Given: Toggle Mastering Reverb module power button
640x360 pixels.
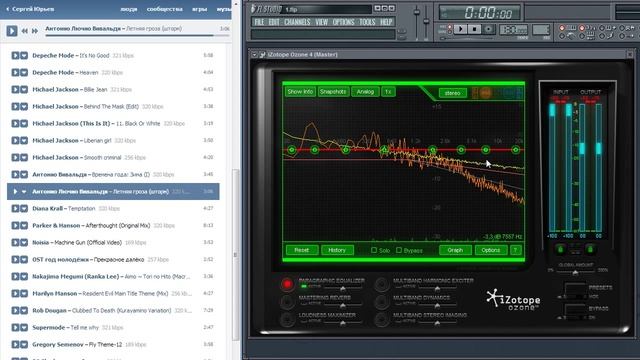Looking at the screenshot, I should (x=287, y=302).
